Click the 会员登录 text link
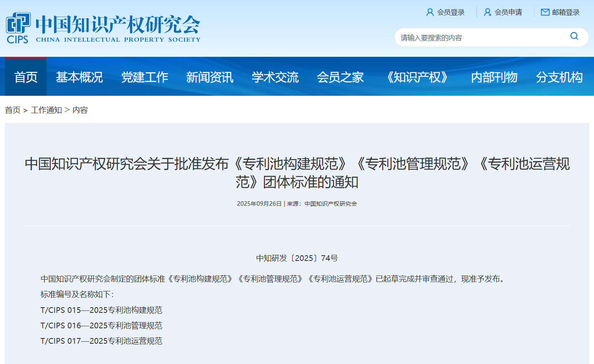594x364 pixels. click(x=451, y=13)
